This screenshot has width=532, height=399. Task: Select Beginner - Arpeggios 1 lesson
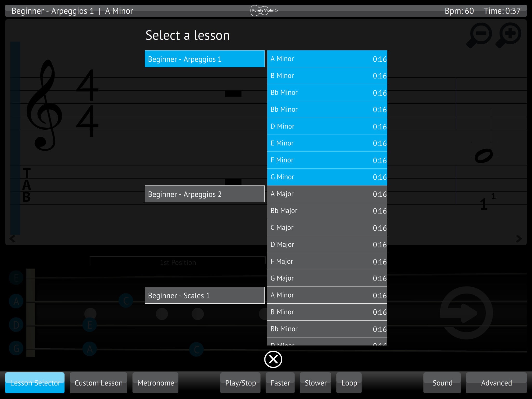point(205,59)
